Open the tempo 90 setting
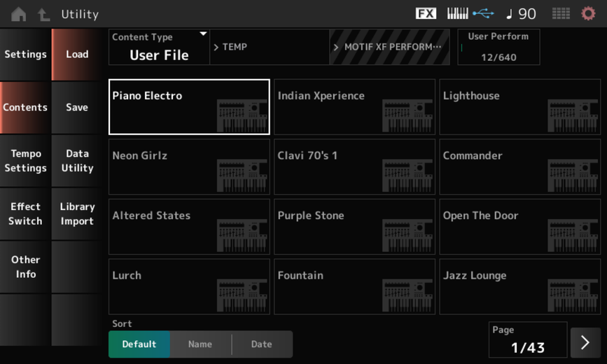The image size is (607, 364). click(x=521, y=13)
